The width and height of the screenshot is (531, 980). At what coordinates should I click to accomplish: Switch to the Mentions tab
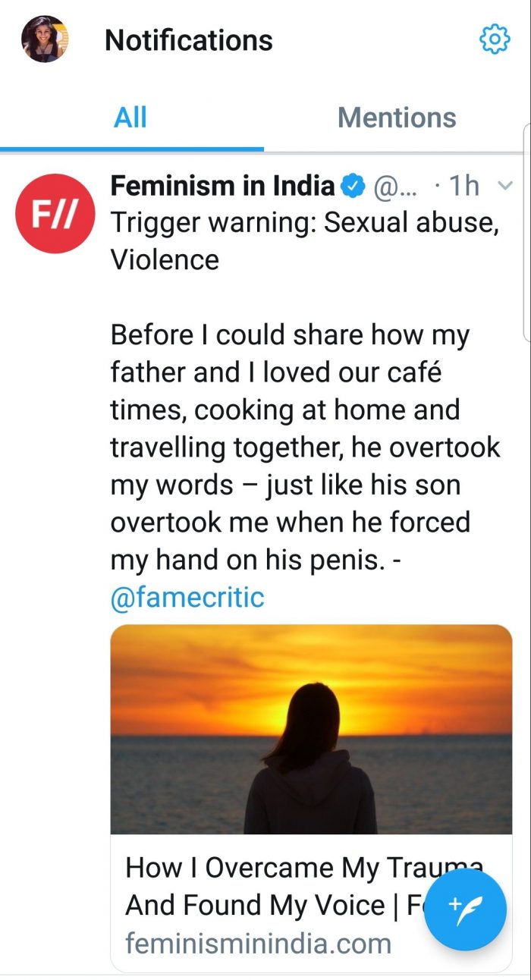pos(397,118)
